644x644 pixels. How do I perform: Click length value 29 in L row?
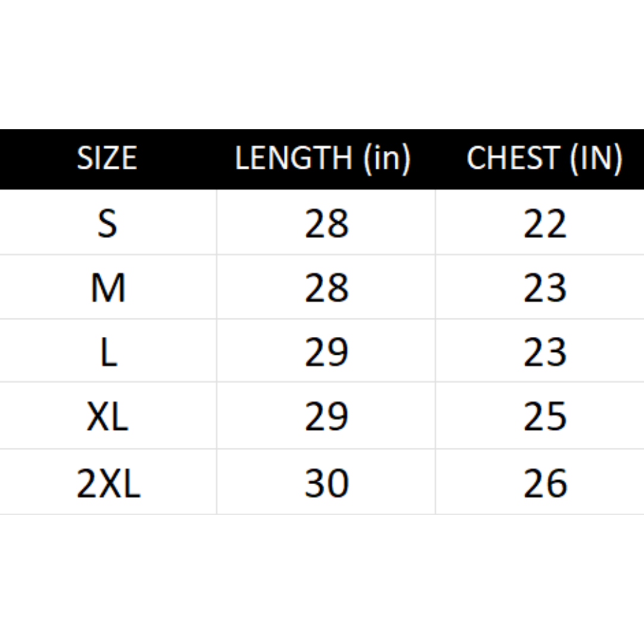[x=326, y=352]
